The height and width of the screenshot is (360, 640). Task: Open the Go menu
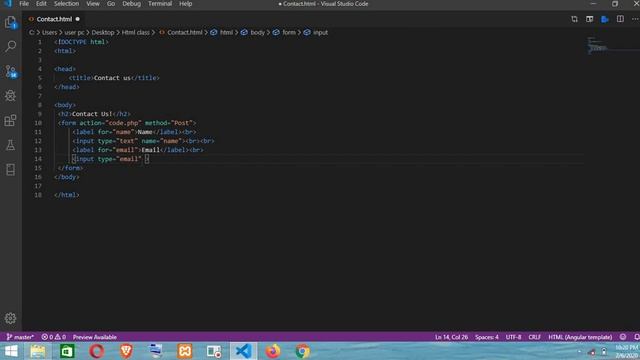click(x=111, y=4)
